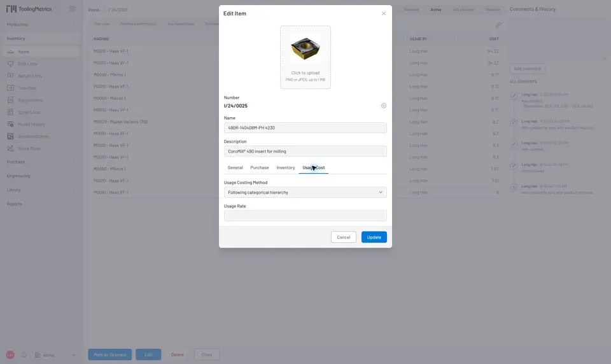
Task: Click the cost value 7.82
Action: [x=495, y=169]
